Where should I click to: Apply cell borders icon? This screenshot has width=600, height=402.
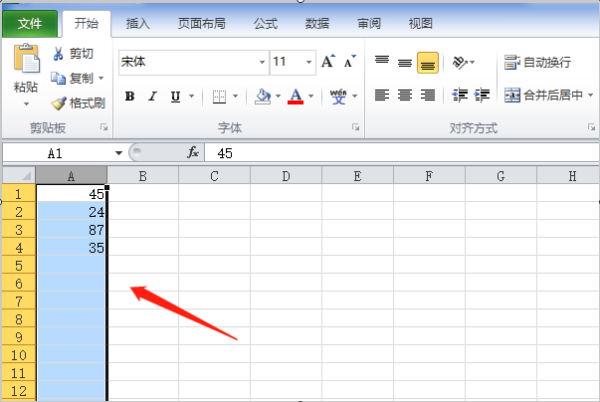click(219, 96)
